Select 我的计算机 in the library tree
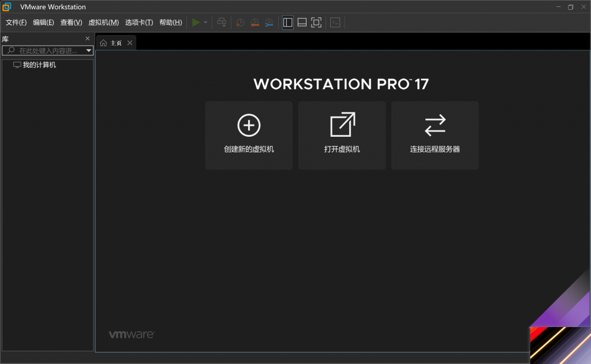The width and height of the screenshot is (591, 364). tap(35, 65)
